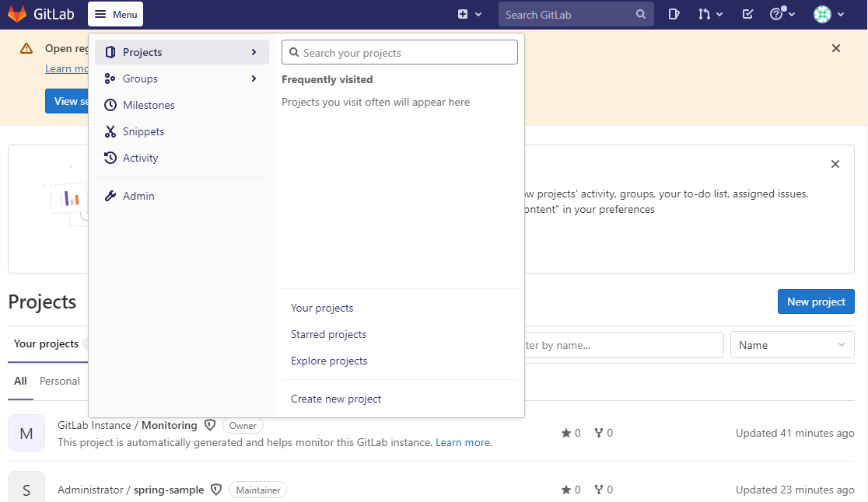Expand merge requests dropdown chevron

pyautogui.click(x=719, y=15)
